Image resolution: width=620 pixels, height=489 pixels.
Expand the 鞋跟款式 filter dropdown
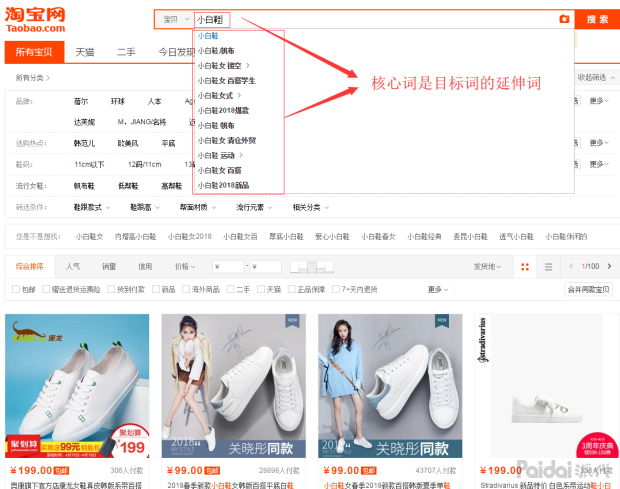(92, 207)
